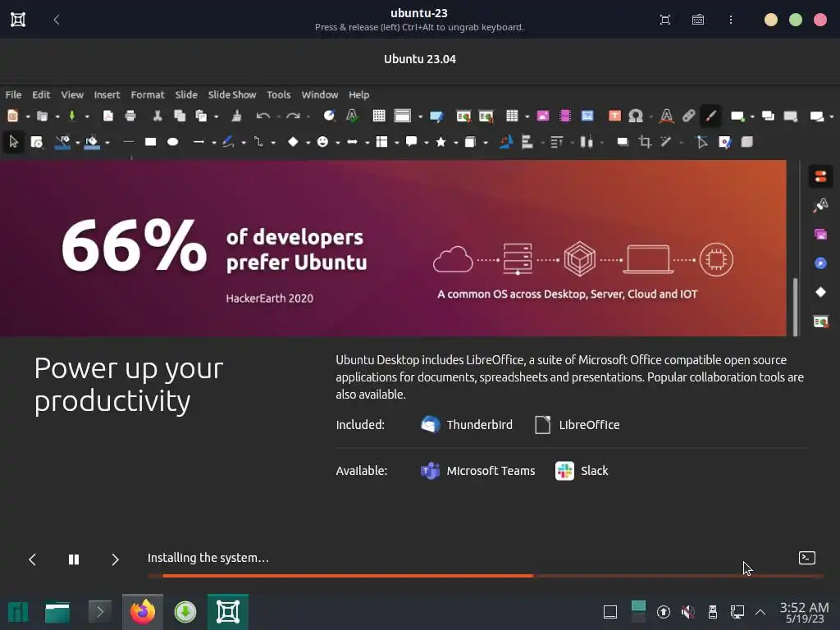This screenshot has height=630, width=840.
Task: Insert a text box icon
Action: 614,116
